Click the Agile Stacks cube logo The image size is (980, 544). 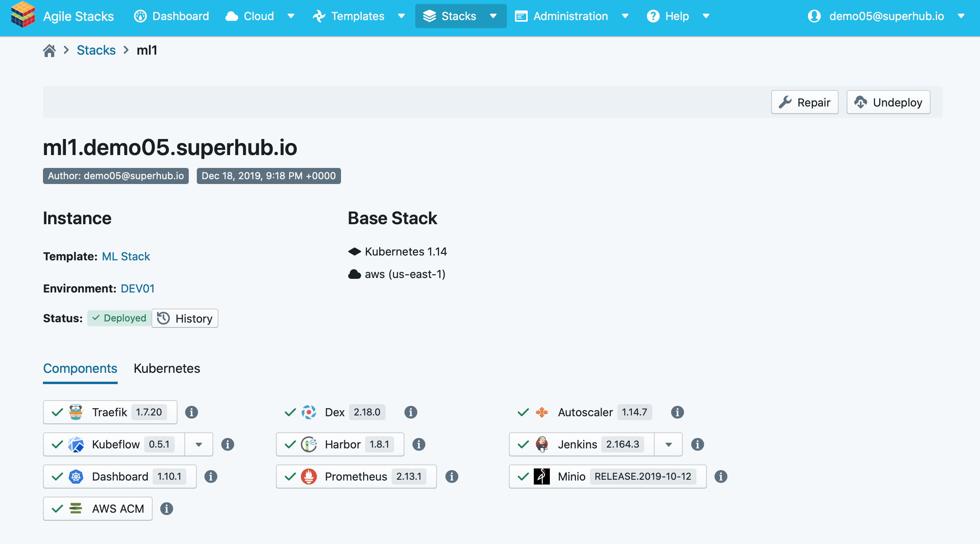pyautogui.click(x=23, y=15)
